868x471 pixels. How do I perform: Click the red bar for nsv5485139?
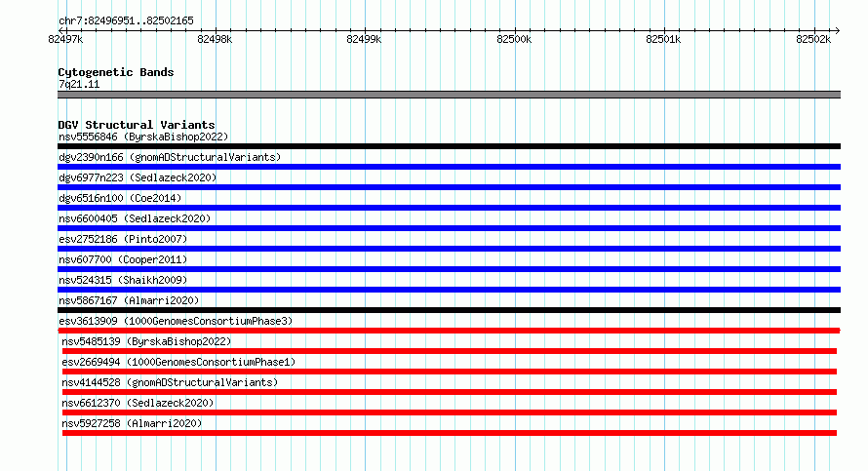(x=450, y=351)
